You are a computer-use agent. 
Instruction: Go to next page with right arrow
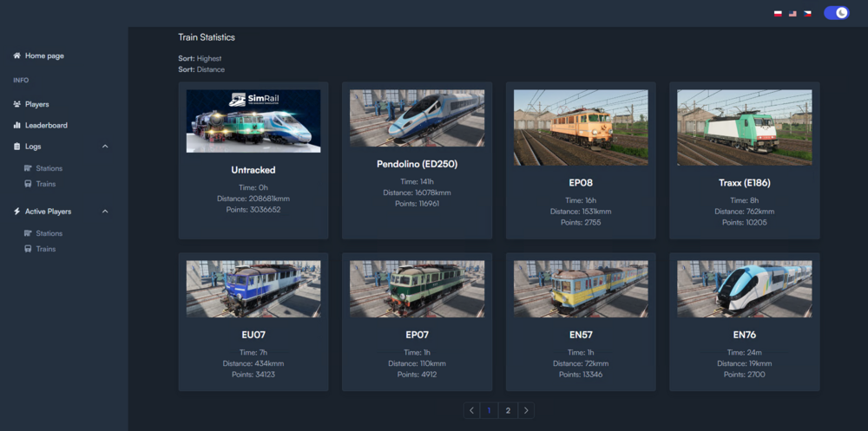pyautogui.click(x=526, y=410)
